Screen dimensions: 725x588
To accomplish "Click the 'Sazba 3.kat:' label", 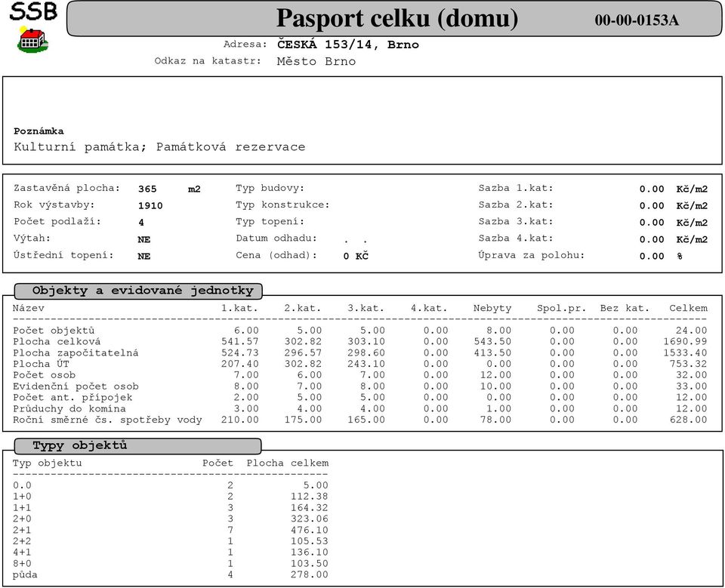I will click(516, 221).
